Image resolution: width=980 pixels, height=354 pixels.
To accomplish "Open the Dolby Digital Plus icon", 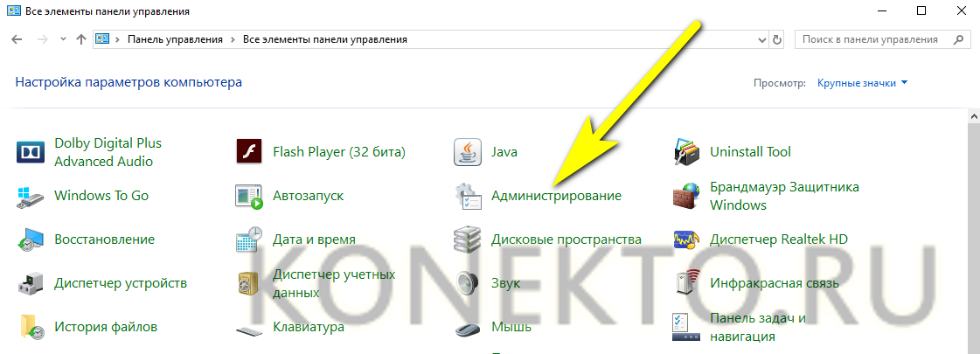I will tap(30, 152).
